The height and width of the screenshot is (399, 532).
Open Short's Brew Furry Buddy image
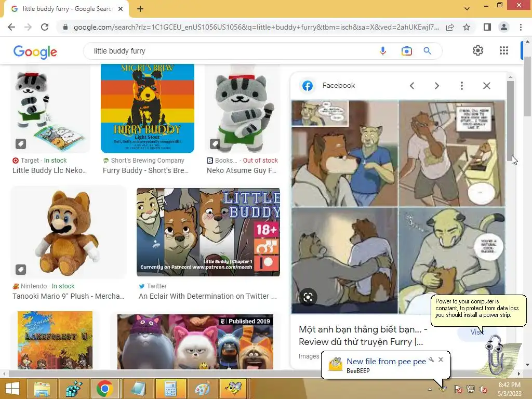(x=148, y=109)
